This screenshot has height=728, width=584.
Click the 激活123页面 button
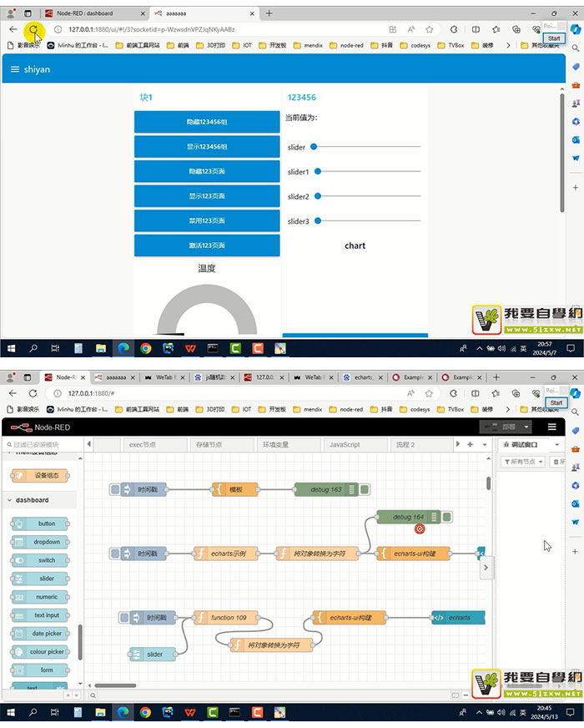coord(207,245)
